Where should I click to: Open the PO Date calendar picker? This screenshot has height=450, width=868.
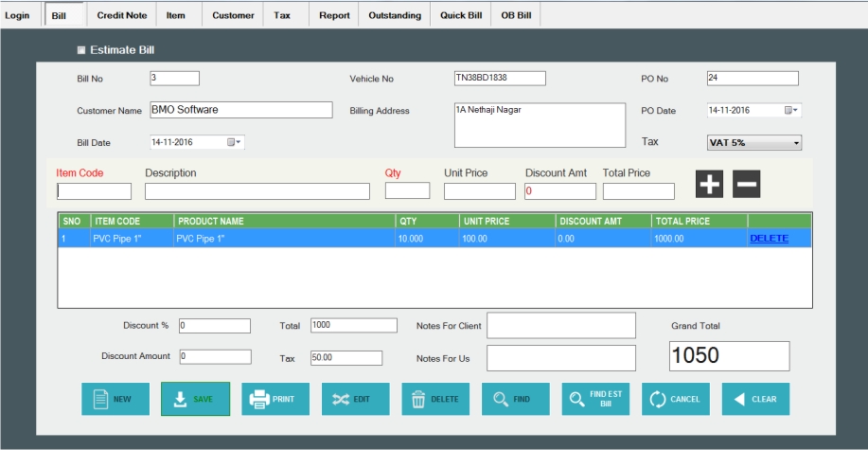point(790,110)
